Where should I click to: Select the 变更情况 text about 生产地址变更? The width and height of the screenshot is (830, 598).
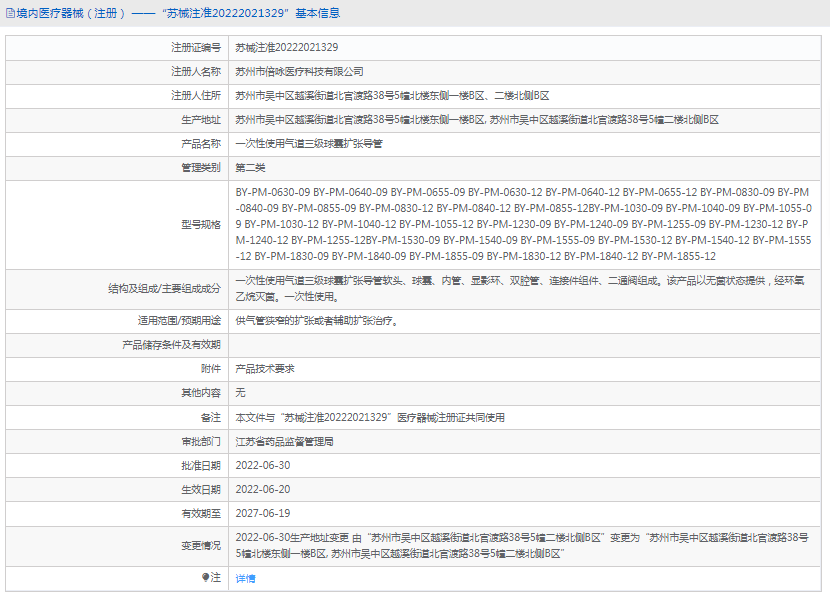tap(522, 546)
